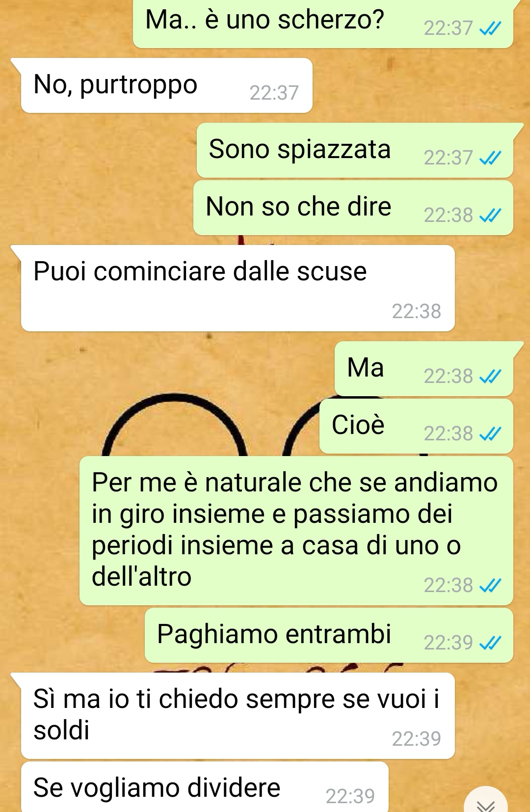Tap read-receipt ticks on 'Ma.. è uno scherzo?'

coord(490,29)
